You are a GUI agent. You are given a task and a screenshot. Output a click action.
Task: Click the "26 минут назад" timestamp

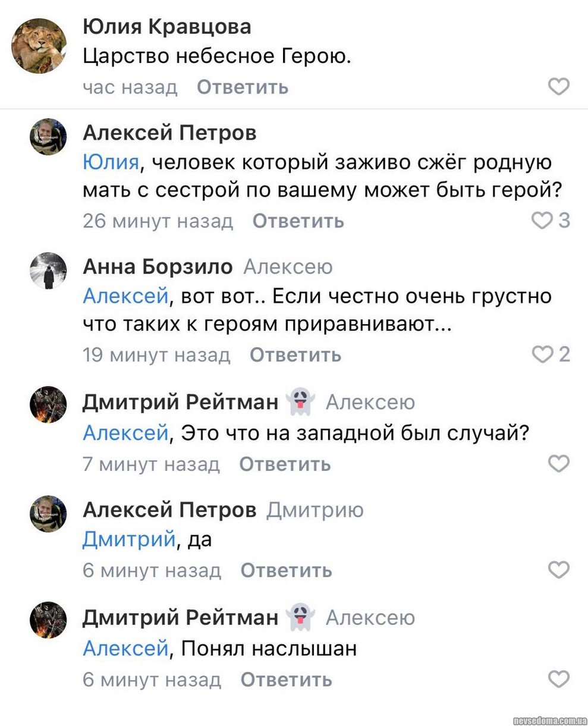[158, 221]
